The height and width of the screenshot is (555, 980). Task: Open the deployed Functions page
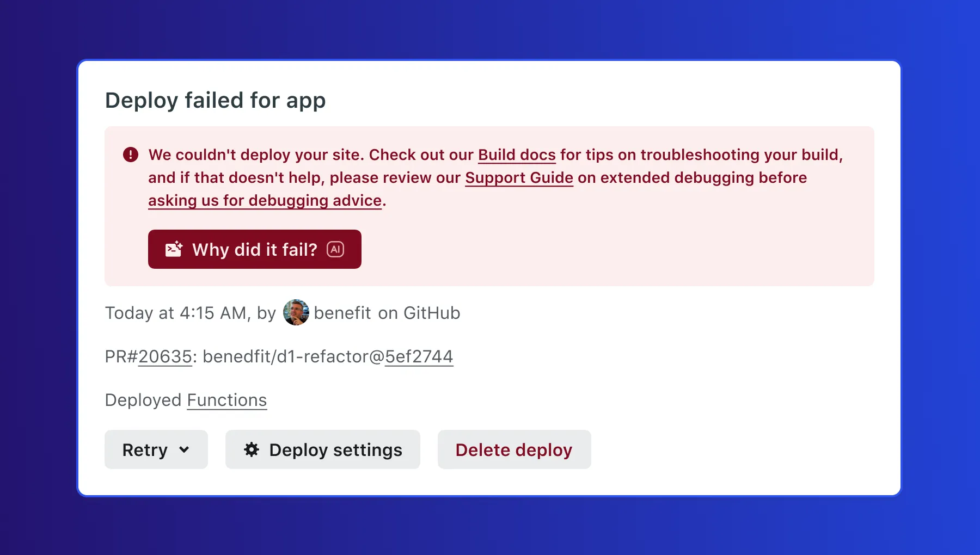(226, 400)
